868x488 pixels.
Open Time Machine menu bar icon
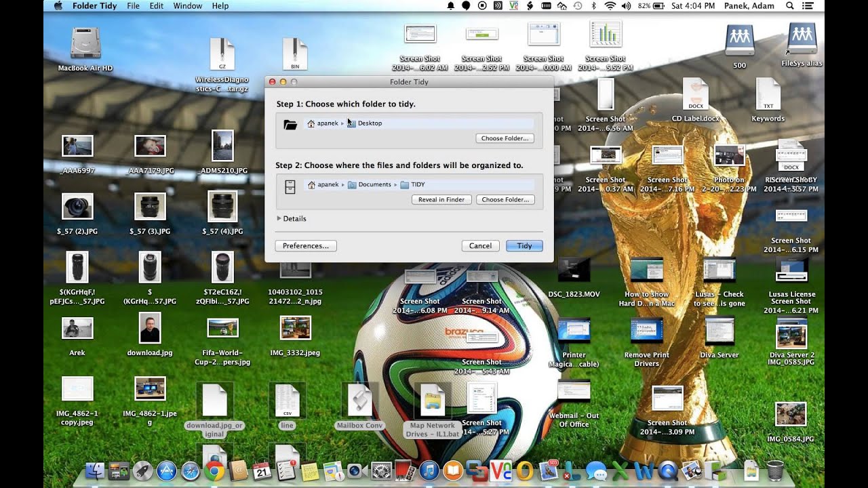click(577, 5)
